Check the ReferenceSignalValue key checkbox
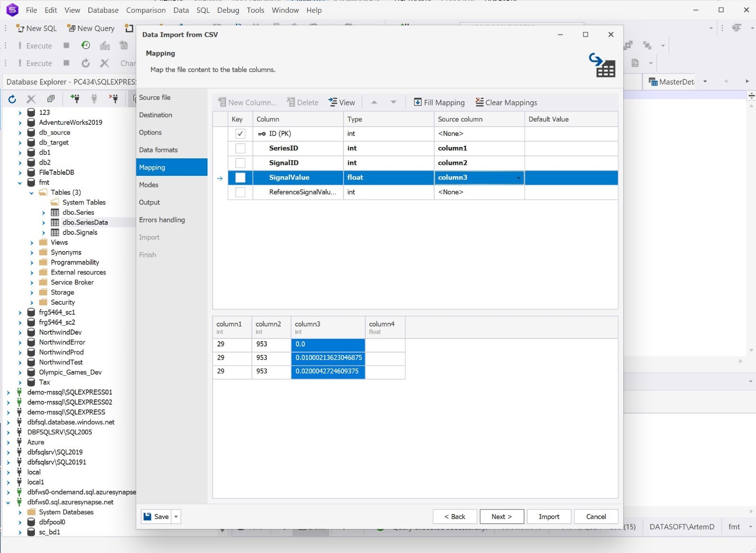Screen dimensions: 756x553 pos(241,192)
